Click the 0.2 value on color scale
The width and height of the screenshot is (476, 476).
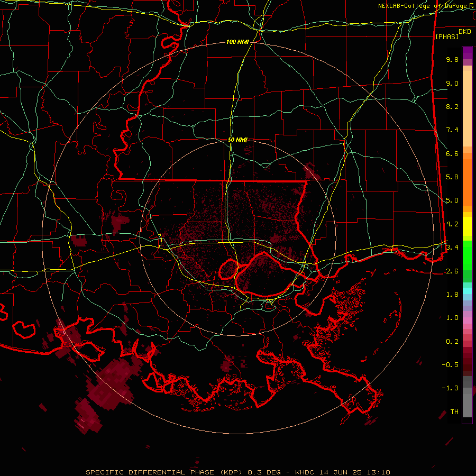(452, 342)
